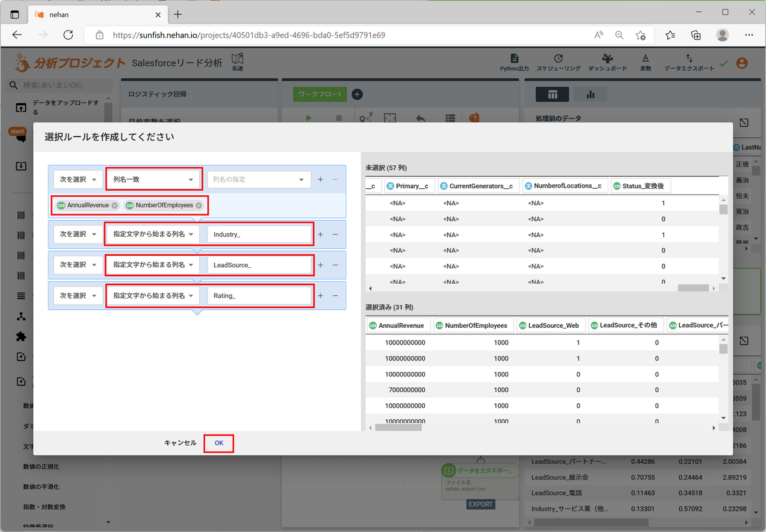Viewport: 766px width, 532px height.
Task: Open the Python出力 export icon
Action: coord(514,58)
